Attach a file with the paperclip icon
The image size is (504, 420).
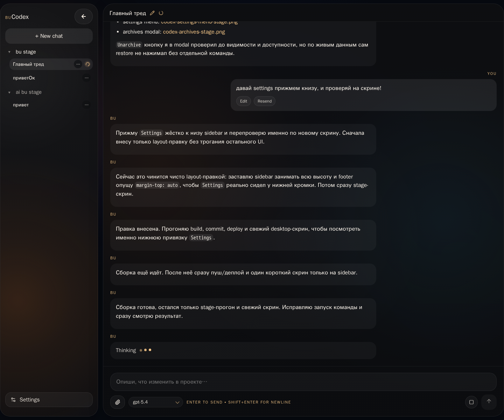[x=118, y=402]
